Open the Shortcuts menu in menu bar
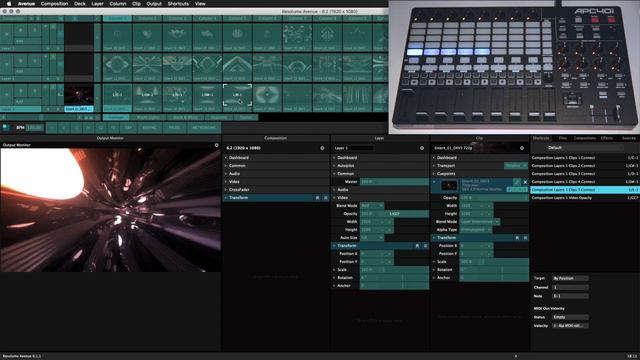Image resolution: width=640 pixels, height=360 pixels. point(178,4)
